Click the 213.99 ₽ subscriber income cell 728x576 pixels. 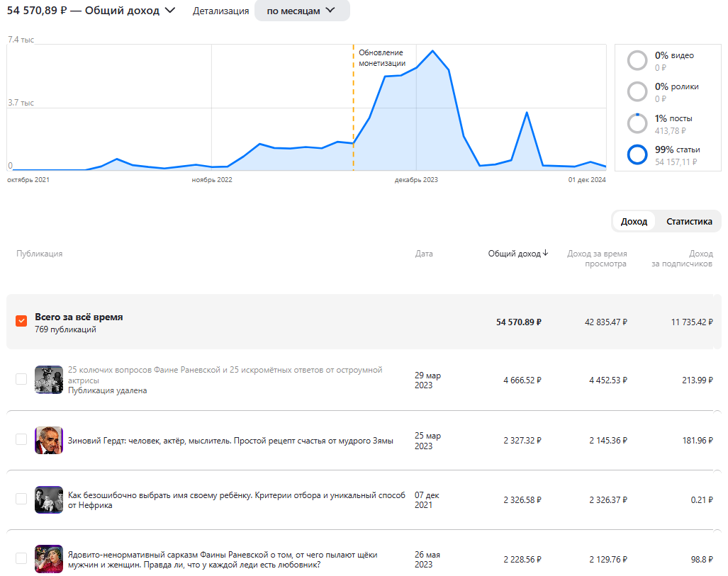tap(698, 380)
